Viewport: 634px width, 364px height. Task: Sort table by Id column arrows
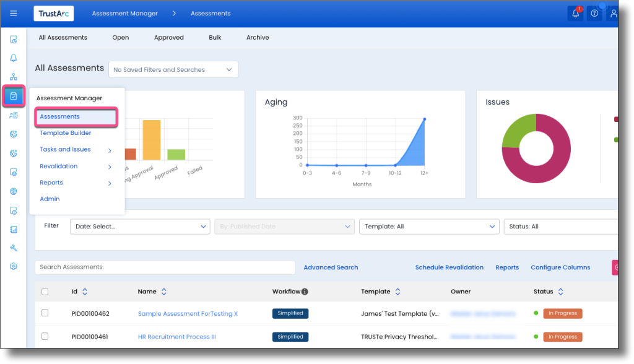[85, 292]
